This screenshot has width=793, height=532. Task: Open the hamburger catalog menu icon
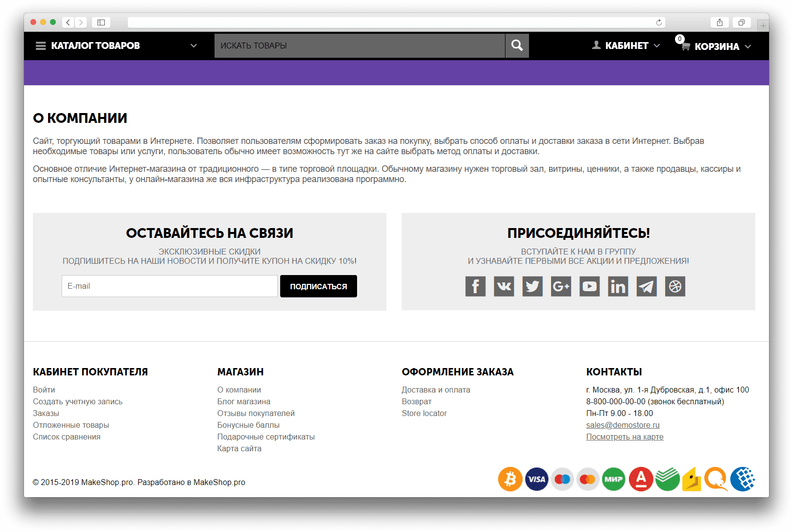coord(41,46)
